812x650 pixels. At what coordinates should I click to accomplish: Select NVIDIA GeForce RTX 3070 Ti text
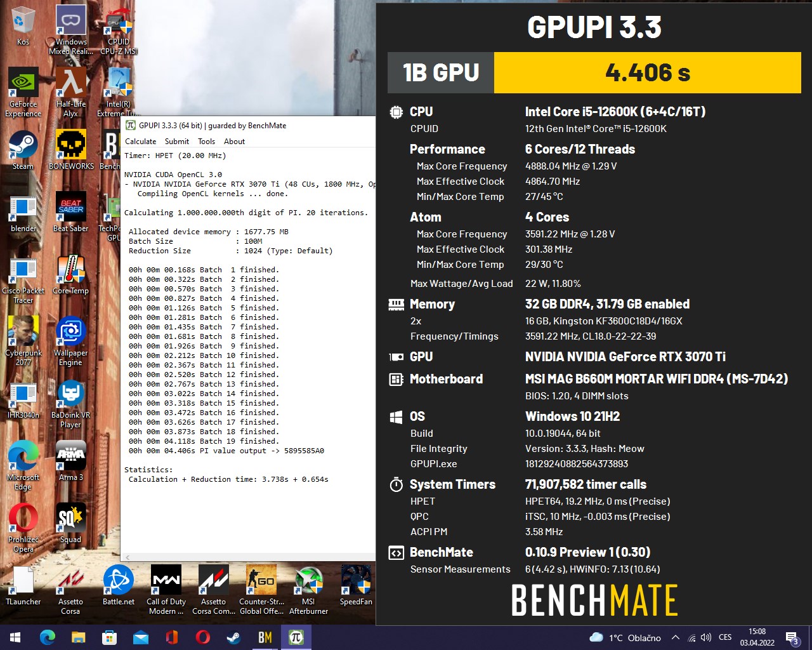(x=625, y=357)
